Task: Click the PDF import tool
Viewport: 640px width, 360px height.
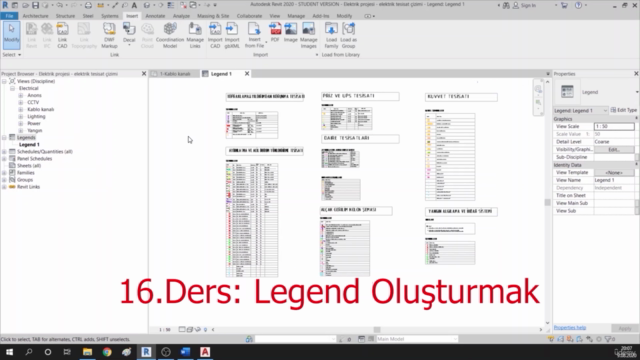Action: 275,33
